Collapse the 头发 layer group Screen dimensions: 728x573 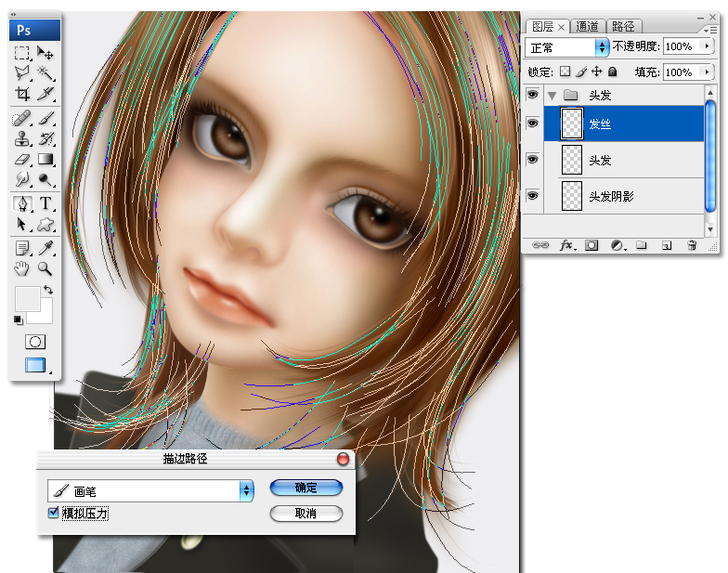click(x=552, y=96)
